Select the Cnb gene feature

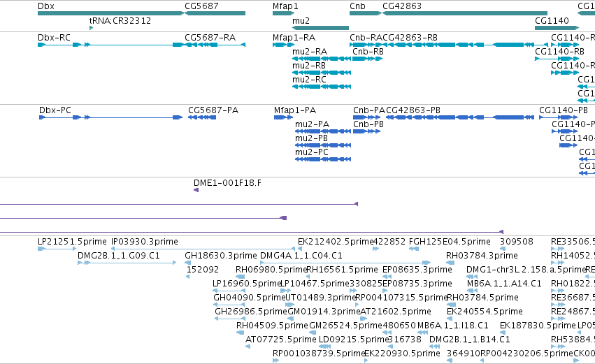click(x=366, y=13)
